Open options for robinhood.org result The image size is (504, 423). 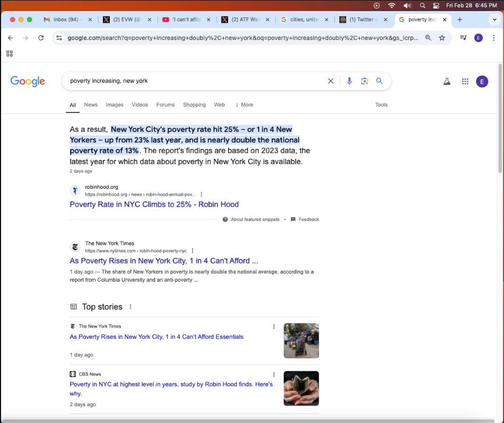click(x=201, y=194)
